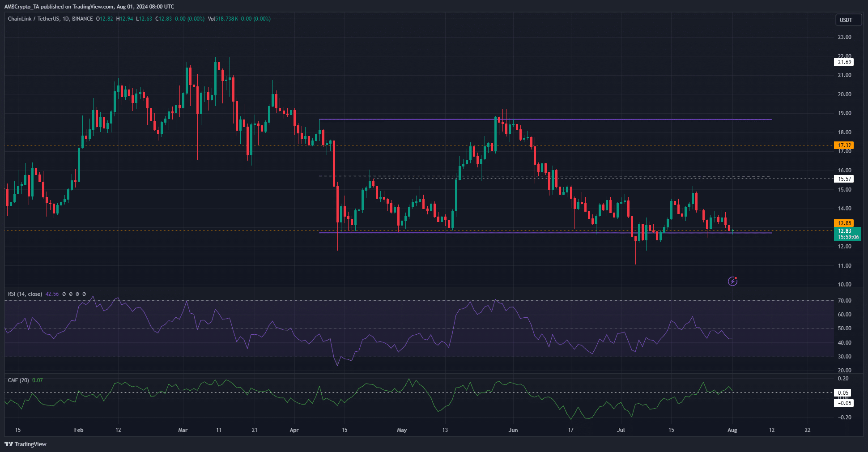Click the RSI value 42.56
The image size is (868, 452).
tap(52, 294)
